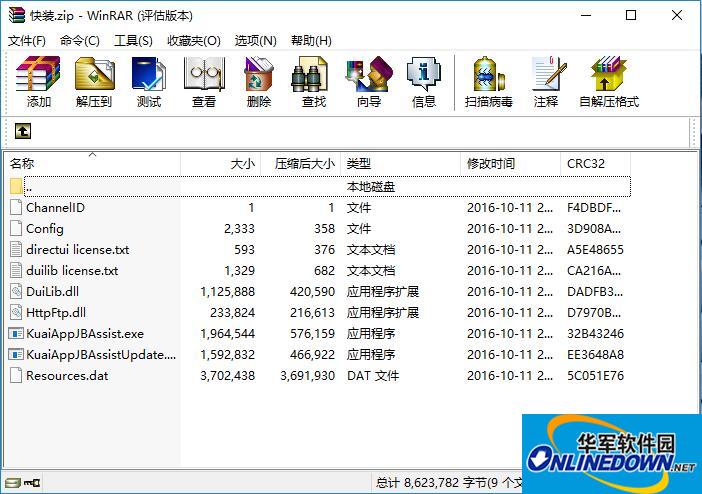Click the Resources.dat file icon

(x=16, y=375)
